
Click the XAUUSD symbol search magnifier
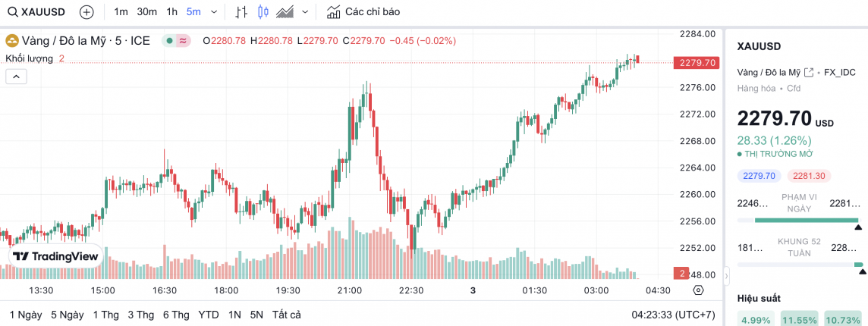tap(11, 12)
